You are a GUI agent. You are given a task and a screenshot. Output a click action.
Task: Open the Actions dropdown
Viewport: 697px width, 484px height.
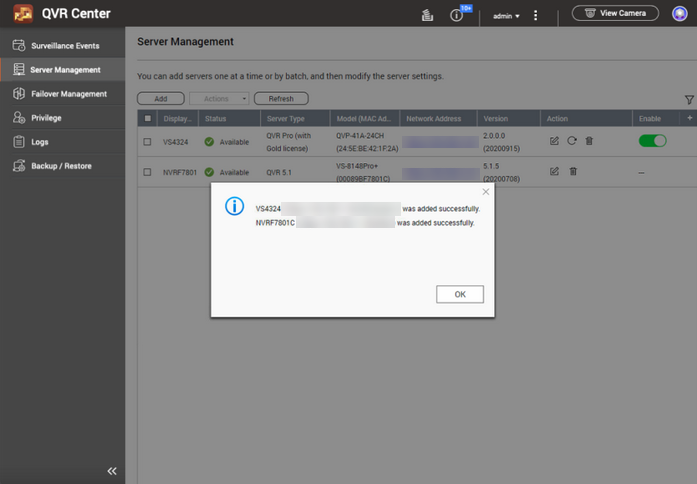point(219,99)
